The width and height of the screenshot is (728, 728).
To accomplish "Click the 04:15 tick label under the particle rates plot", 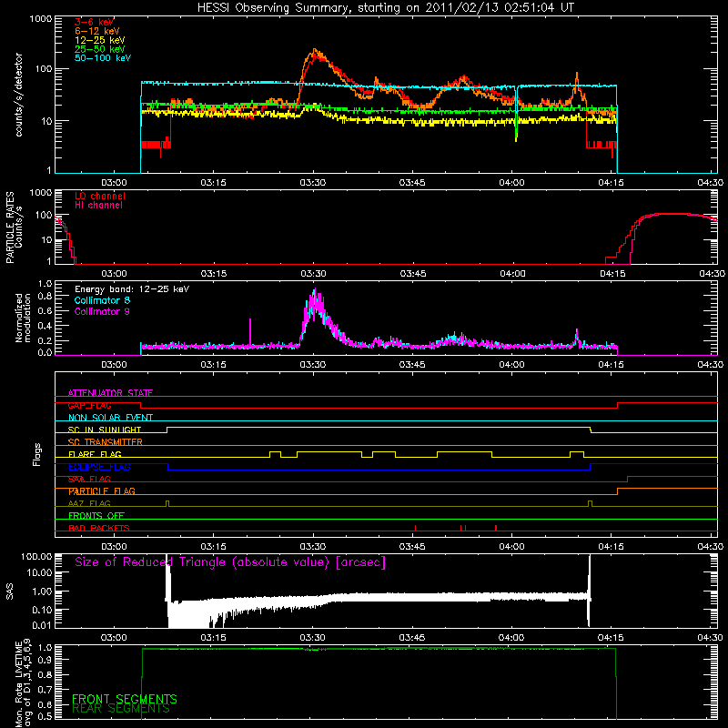I will point(612,274).
